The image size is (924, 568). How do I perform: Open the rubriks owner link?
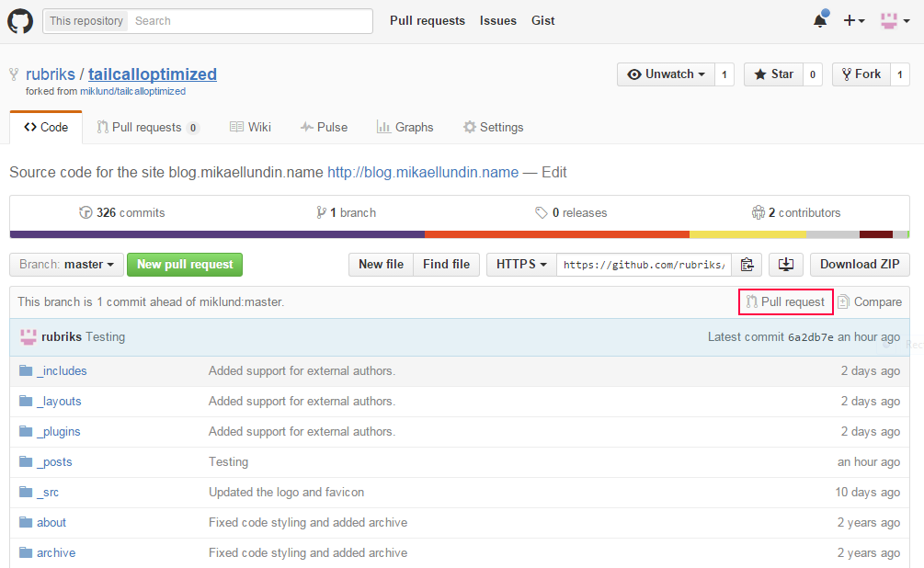(51, 74)
